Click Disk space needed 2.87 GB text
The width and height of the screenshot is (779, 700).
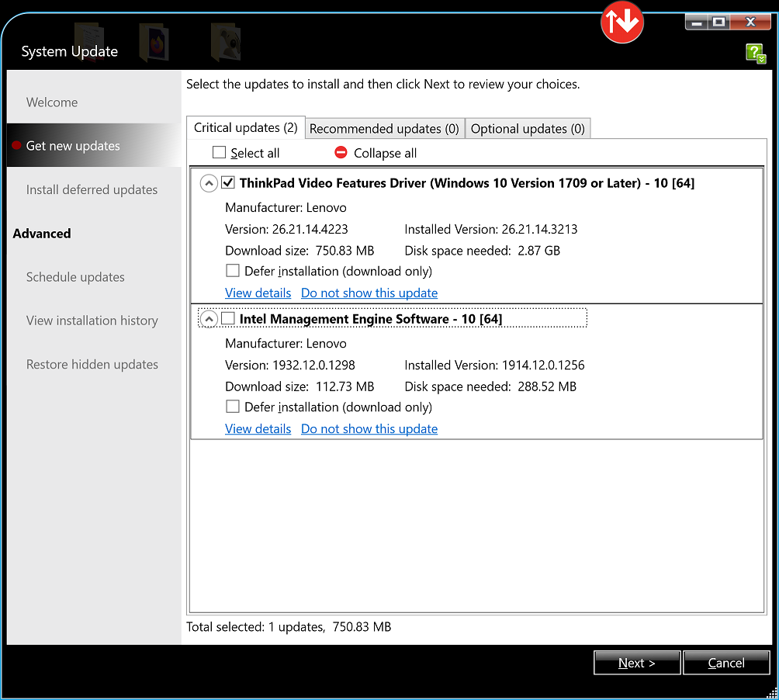(x=482, y=251)
